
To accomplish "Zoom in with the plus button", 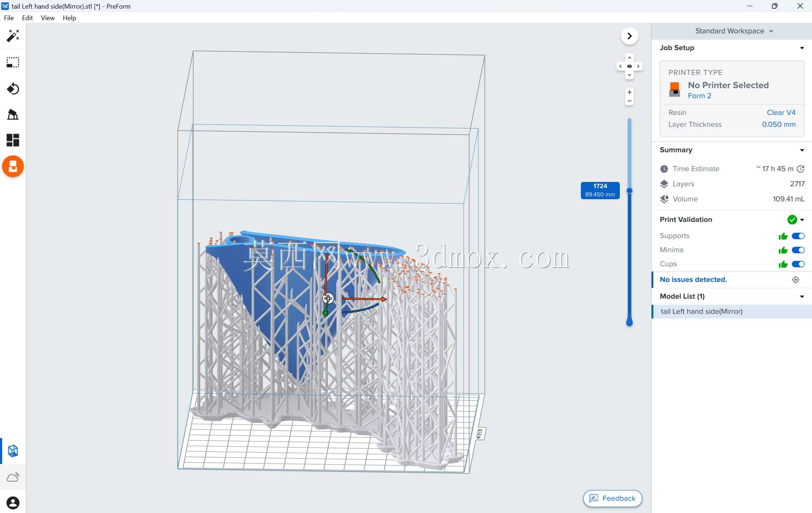I will pyautogui.click(x=629, y=92).
